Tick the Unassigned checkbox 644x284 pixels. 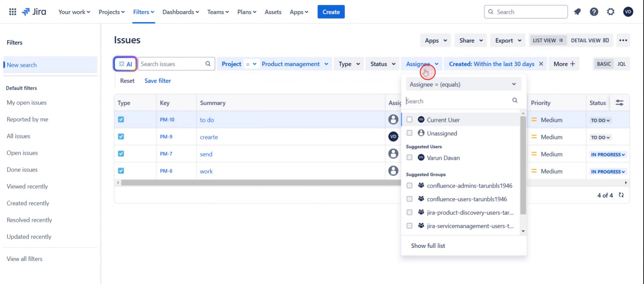pos(409,133)
